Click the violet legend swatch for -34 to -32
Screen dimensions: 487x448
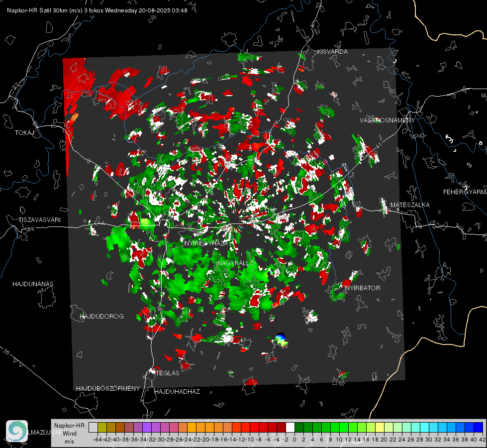(x=147, y=428)
